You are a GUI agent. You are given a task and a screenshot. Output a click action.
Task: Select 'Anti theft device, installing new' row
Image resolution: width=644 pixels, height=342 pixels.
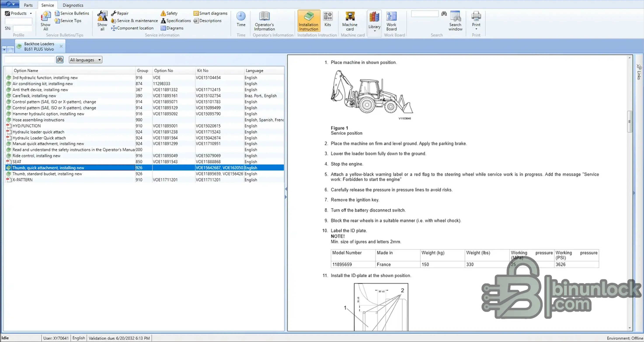point(144,90)
